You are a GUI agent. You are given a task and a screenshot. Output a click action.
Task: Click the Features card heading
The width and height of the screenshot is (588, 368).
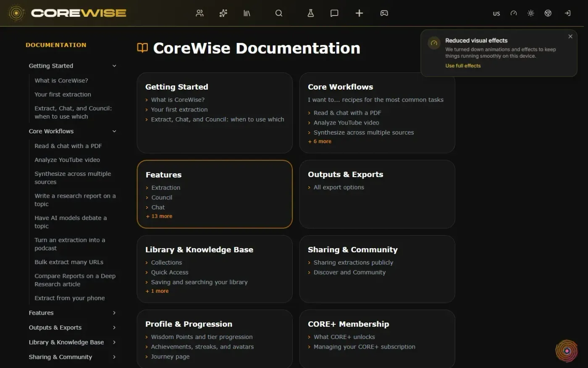(163, 175)
